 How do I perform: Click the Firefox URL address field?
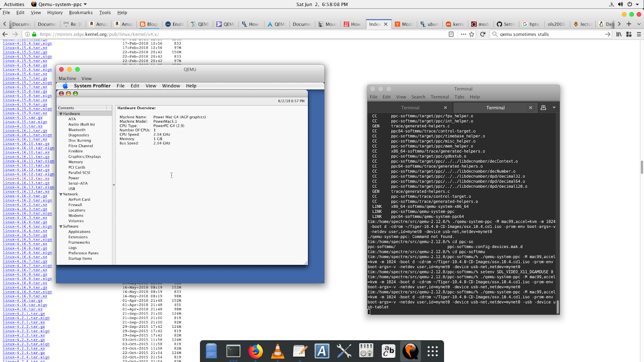[x=242, y=34]
